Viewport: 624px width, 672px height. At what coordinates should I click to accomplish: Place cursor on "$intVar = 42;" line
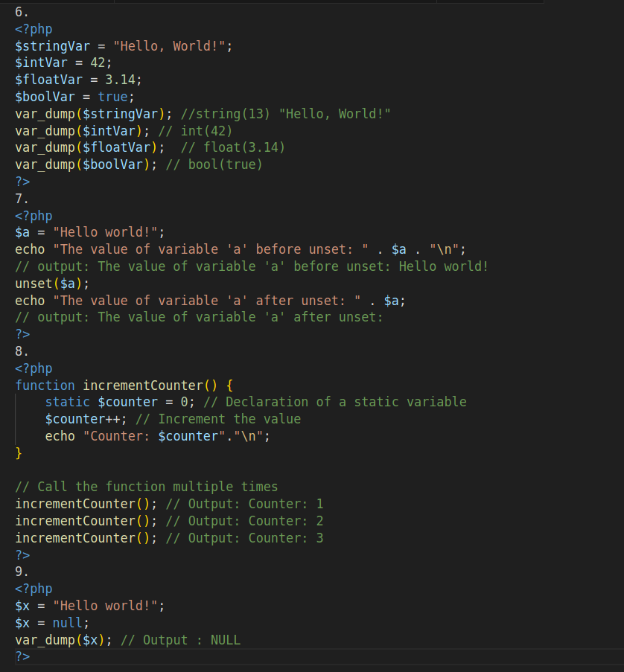63,63
